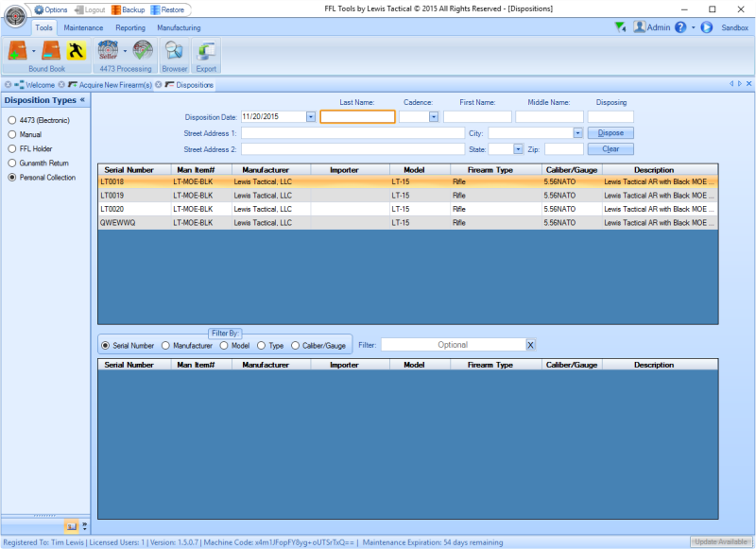The image size is (756, 549).
Task: Click the Admin user profile icon
Action: point(640,27)
